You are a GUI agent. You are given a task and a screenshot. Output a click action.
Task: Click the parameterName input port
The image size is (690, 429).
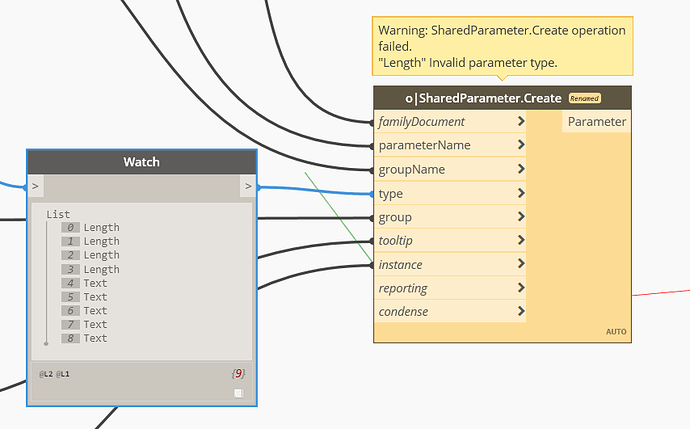[x=450, y=145]
